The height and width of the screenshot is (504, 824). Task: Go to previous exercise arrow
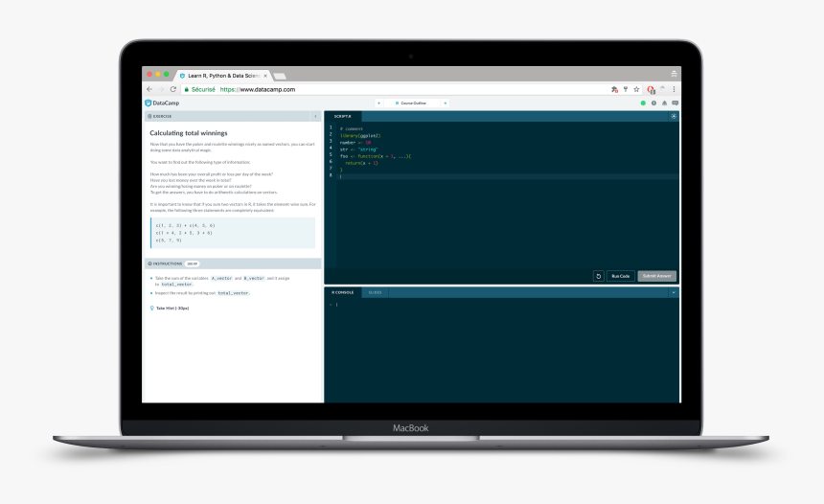378,103
